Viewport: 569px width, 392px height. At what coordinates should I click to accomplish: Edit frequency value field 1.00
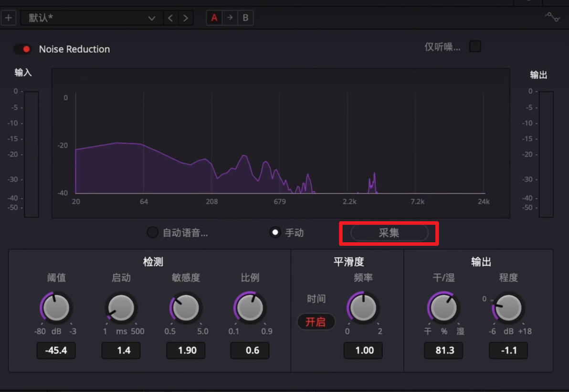point(363,350)
